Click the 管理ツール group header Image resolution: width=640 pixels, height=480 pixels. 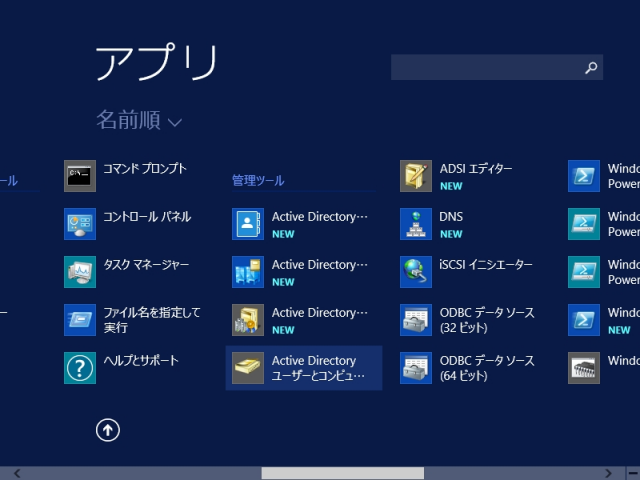click(x=258, y=181)
